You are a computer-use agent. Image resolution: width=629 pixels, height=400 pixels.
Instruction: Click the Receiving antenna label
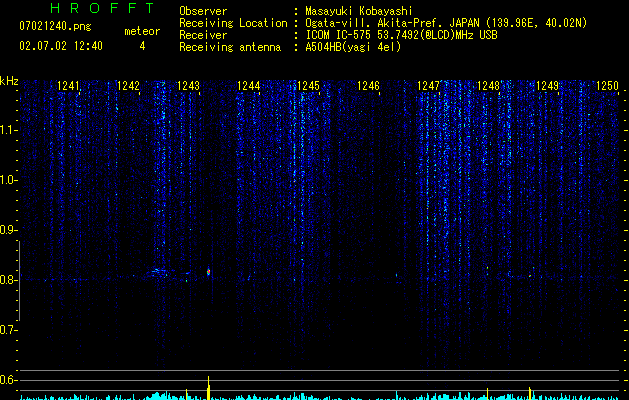230,47
